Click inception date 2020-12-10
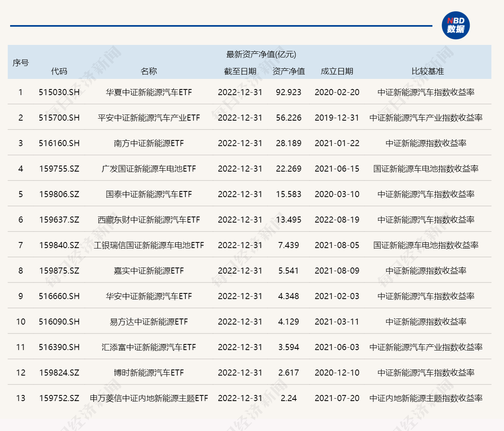Screen dimensions: 504x431 337,373
